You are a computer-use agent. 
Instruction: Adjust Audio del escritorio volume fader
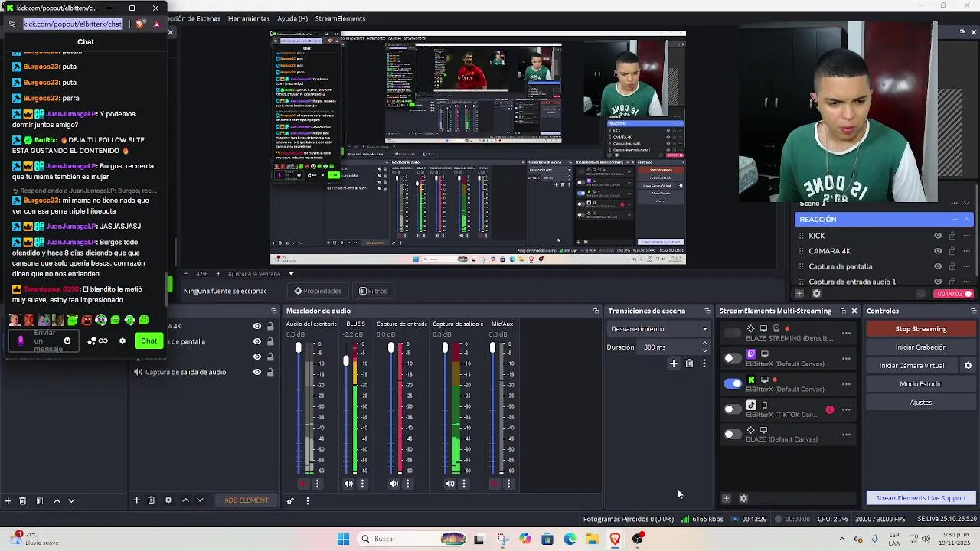click(x=299, y=348)
